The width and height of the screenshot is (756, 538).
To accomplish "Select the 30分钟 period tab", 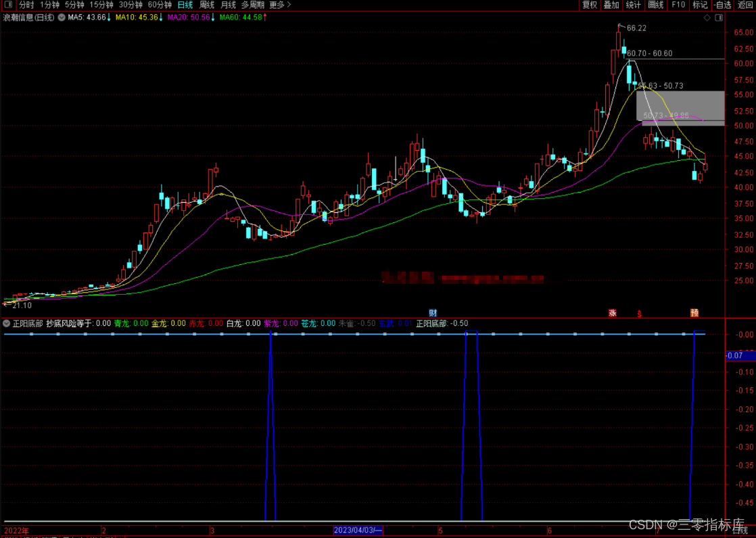I will (131, 5).
